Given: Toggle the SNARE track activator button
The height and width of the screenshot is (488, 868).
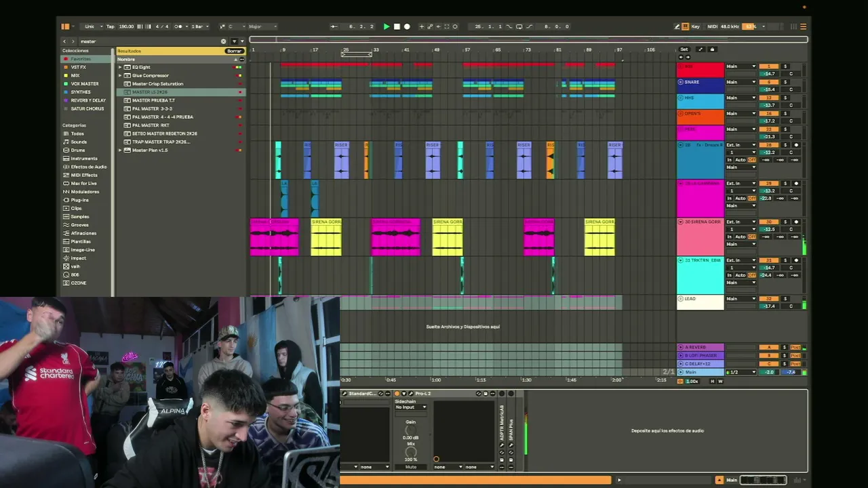Looking at the screenshot, I should tap(769, 82).
